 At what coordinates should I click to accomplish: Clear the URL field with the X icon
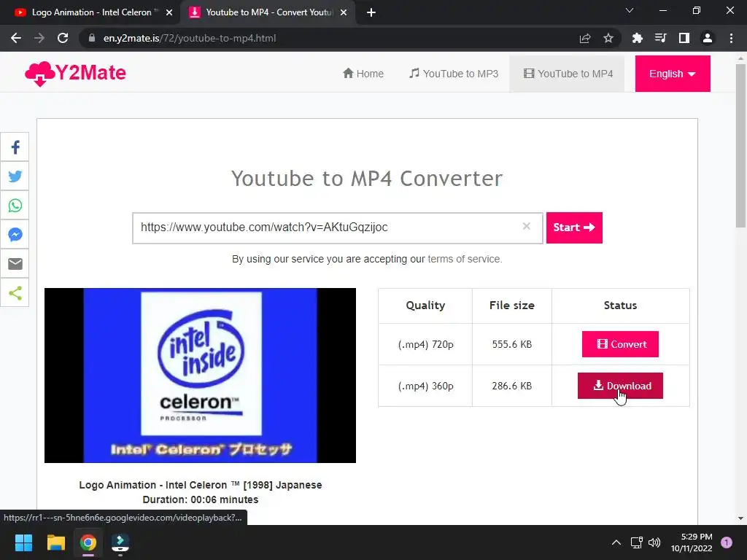527,226
